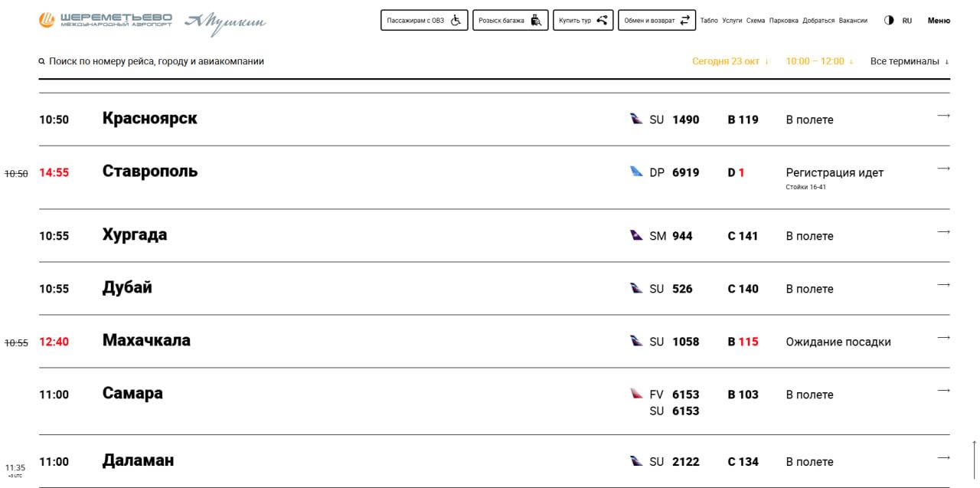The image size is (980, 488).
Task: Click the Pobeda airline icon for DP 6919
Action: (636, 172)
